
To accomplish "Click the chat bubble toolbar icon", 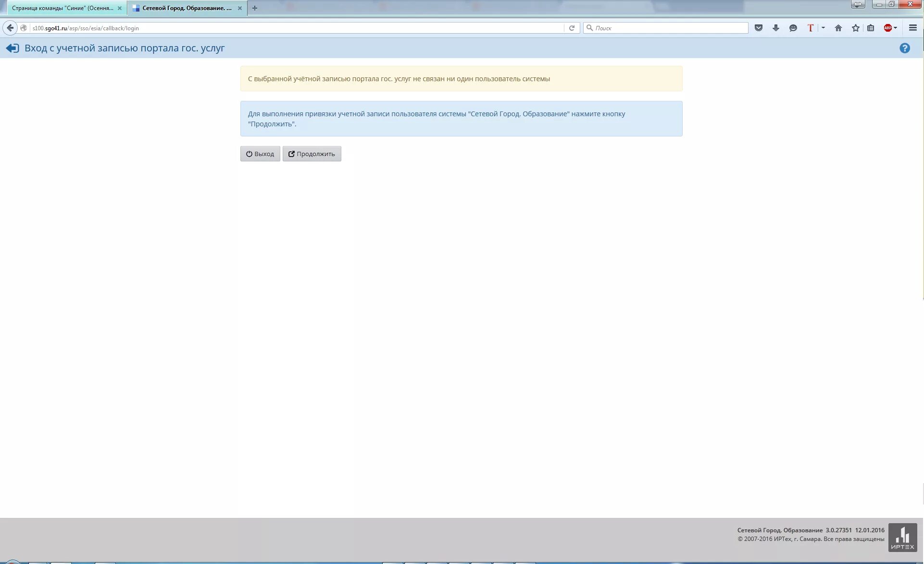I will pos(793,28).
